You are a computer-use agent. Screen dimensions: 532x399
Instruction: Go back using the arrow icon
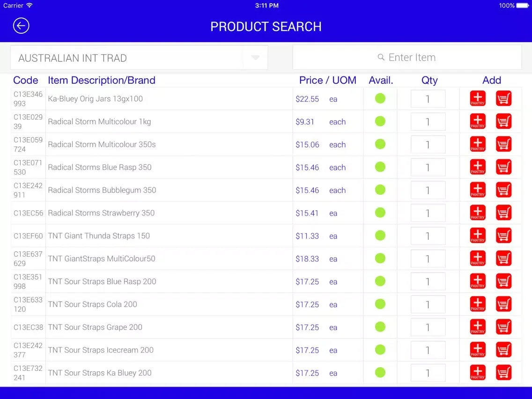click(x=21, y=26)
